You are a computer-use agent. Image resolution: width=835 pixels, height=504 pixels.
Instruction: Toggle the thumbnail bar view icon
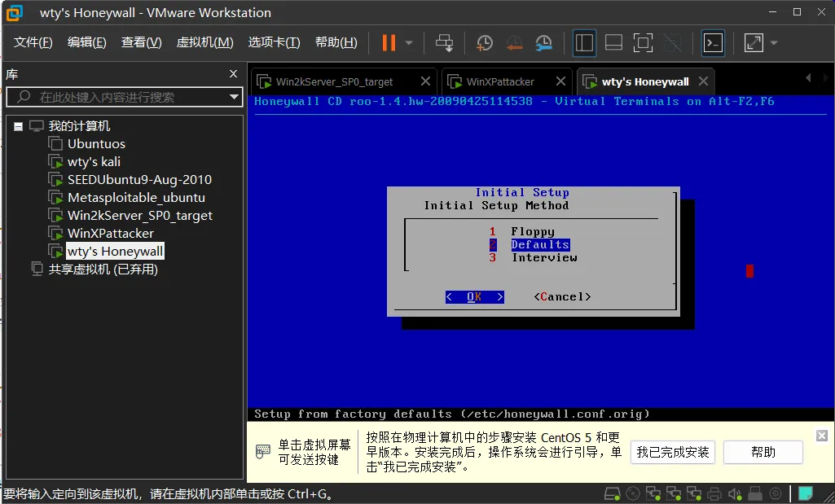(613, 42)
